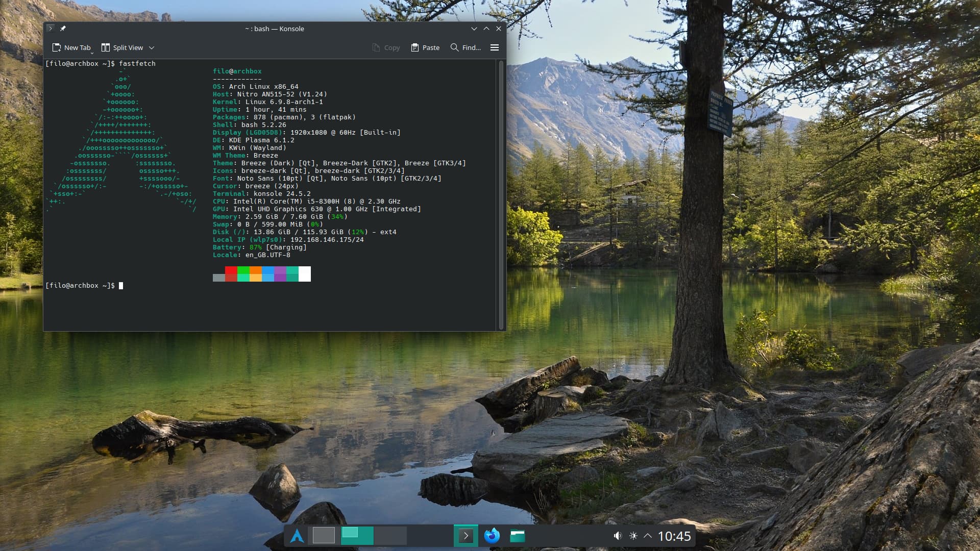Click the 'Memory: 2.59 GiB / 7.60 GiB' line
Viewport: 980px width, 551px height.
click(280, 217)
